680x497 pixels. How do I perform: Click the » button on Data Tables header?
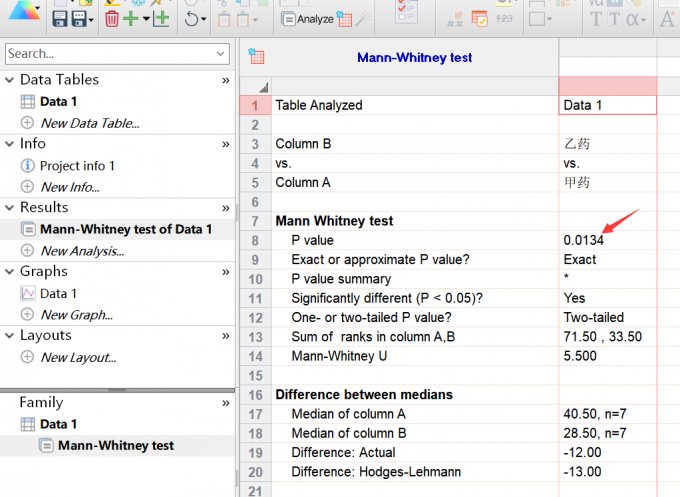pyautogui.click(x=226, y=80)
